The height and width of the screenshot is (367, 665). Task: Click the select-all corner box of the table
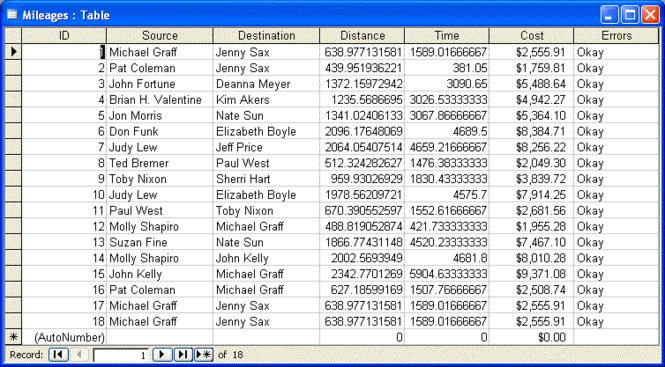point(13,36)
